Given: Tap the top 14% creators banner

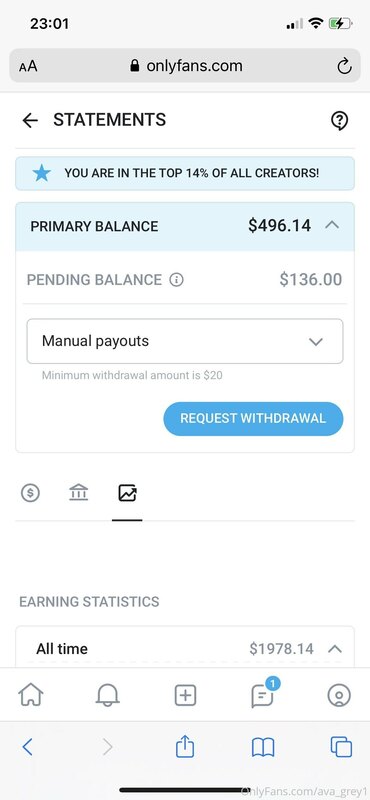Looking at the screenshot, I should coord(185,173).
